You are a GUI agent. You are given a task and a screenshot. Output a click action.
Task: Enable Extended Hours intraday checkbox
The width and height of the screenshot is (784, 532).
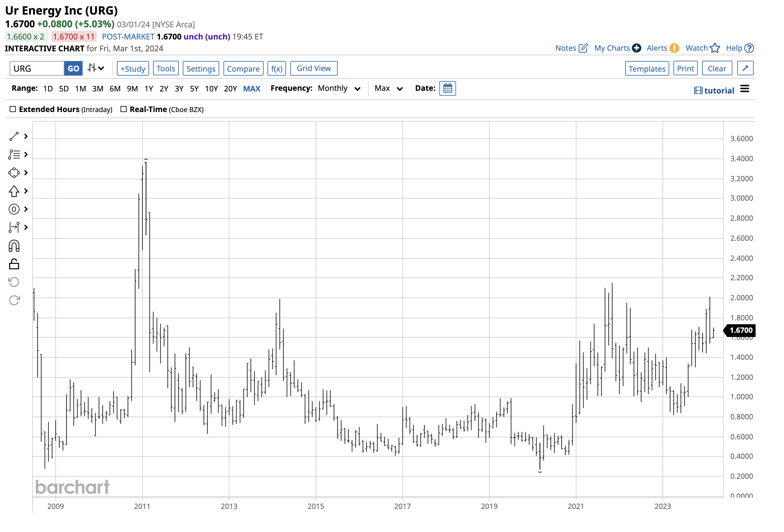pyautogui.click(x=13, y=109)
